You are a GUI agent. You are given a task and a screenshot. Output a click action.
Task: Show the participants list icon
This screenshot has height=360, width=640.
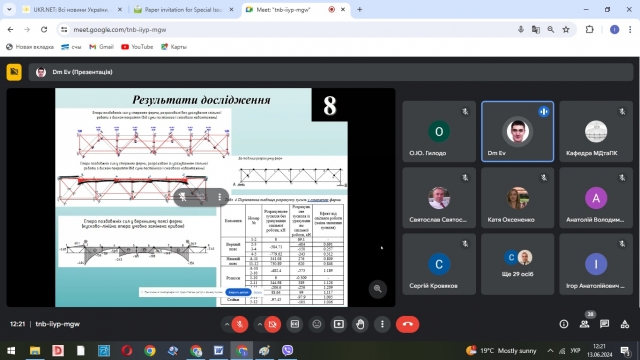point(584,324)
